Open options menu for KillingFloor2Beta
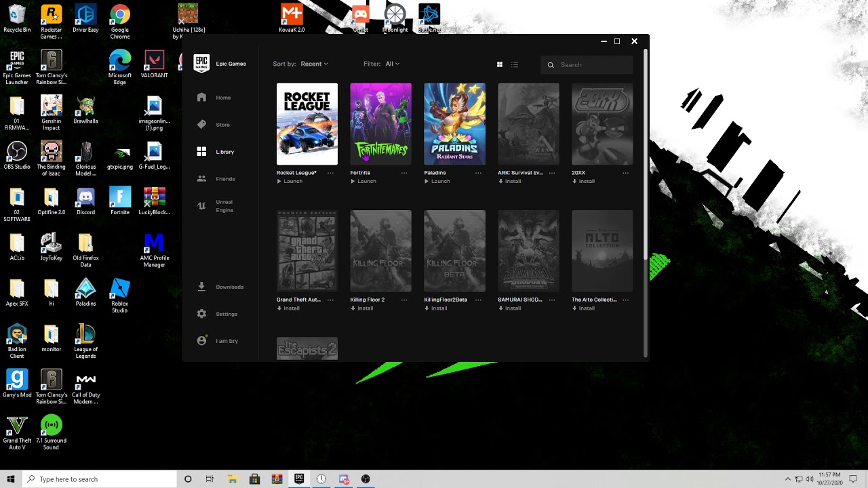868x488 pixels. [x=478, y=300]
